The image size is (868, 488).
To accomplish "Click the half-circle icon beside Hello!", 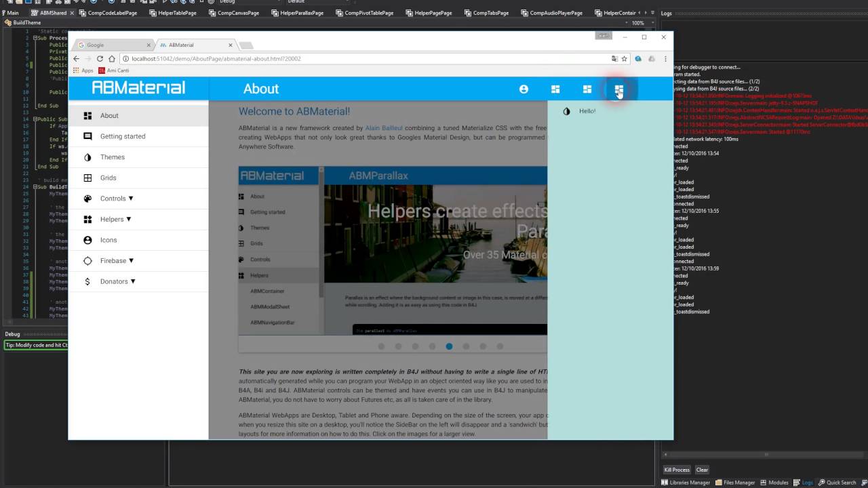I will (x=567, y=111).
